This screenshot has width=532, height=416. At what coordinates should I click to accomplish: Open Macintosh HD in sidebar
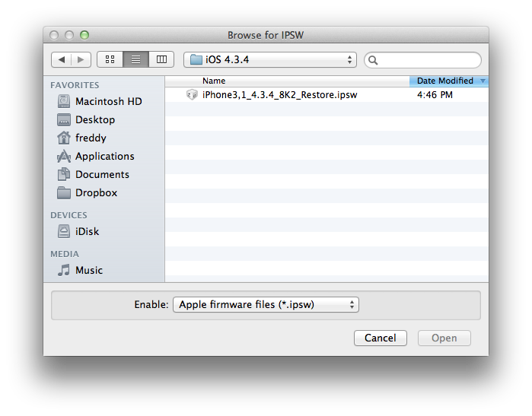(104, 101)
